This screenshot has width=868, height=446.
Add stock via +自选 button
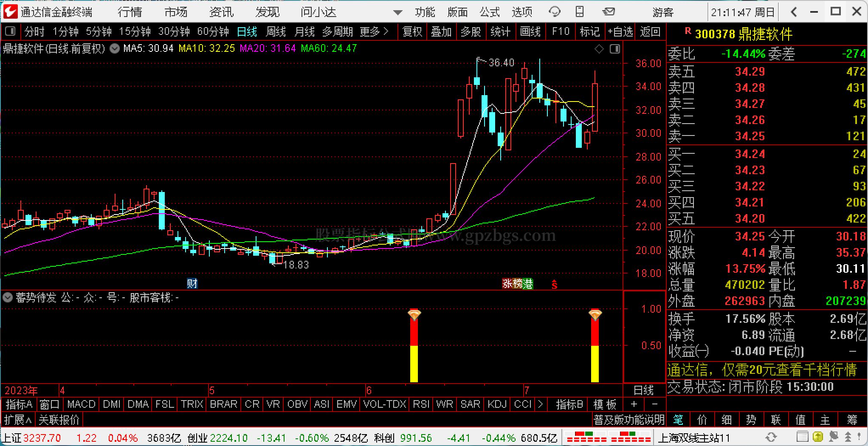pos(620,31)
